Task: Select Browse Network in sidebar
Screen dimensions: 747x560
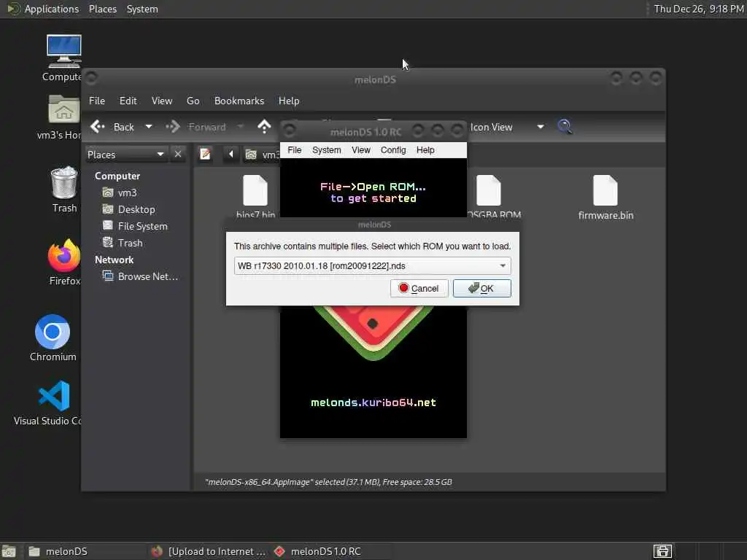Action: point(140,276)
